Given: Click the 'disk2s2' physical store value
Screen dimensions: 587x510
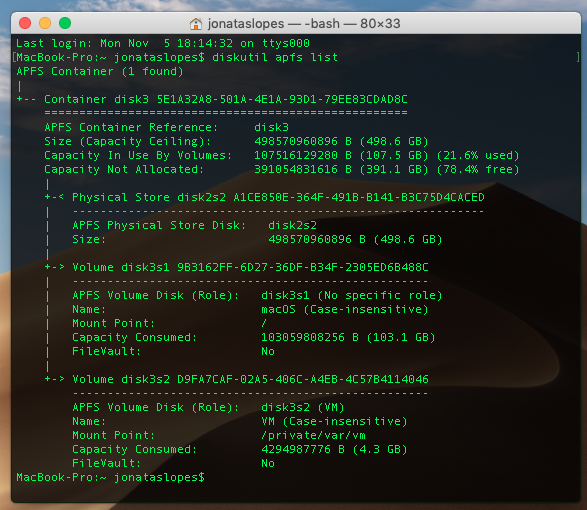Looking at the screenshot, I should (292, 225).
